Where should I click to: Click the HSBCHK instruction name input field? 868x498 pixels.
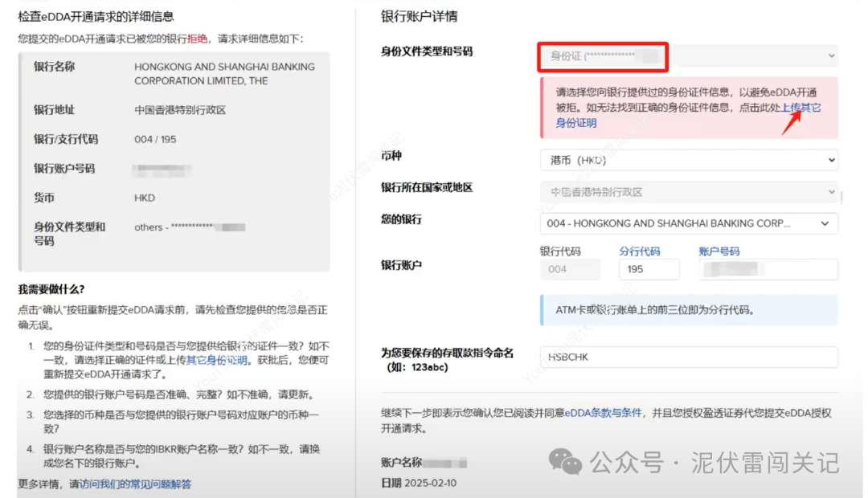(x=687, y=354)
